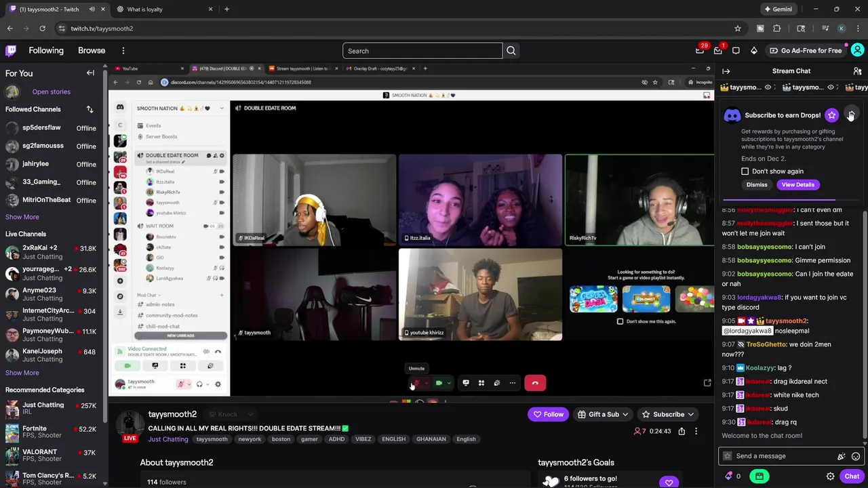Open Following tab in Twitch navigation
868x488 pixels.
point(46,51)
